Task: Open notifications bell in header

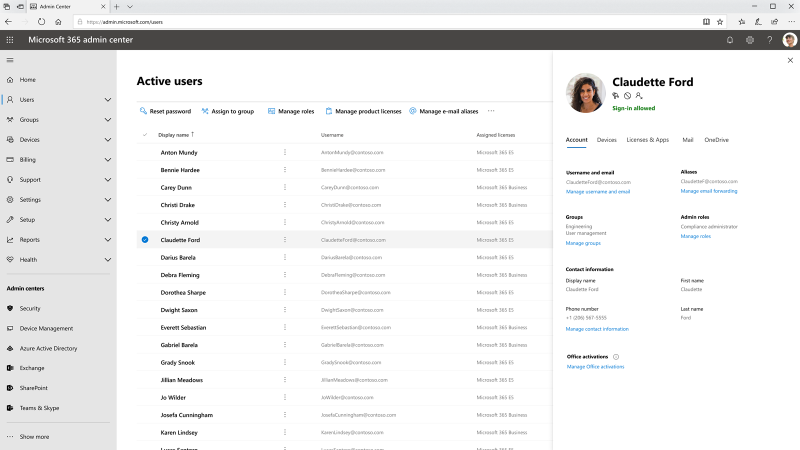Action: point(730,40)
